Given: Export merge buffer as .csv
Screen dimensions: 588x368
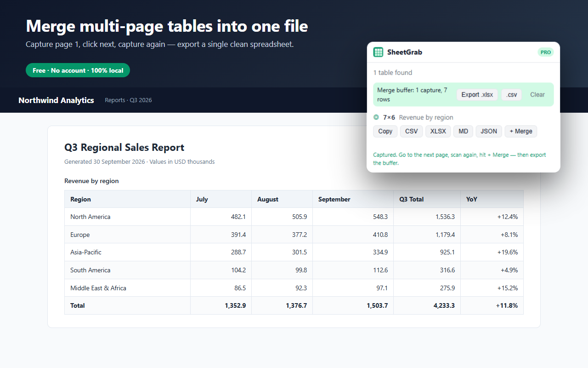Looking at the screenshot, I should [x=511, y=95].
